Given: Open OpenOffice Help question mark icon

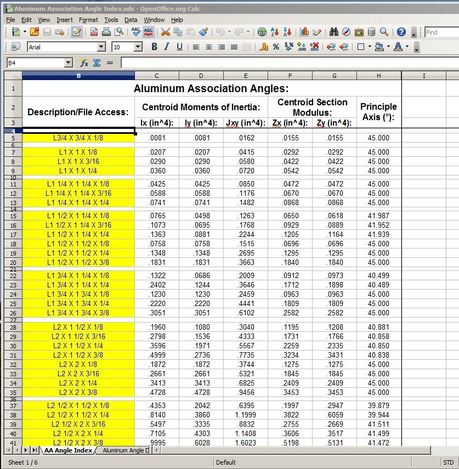Looking at the screenshot, I should [401, 32].
